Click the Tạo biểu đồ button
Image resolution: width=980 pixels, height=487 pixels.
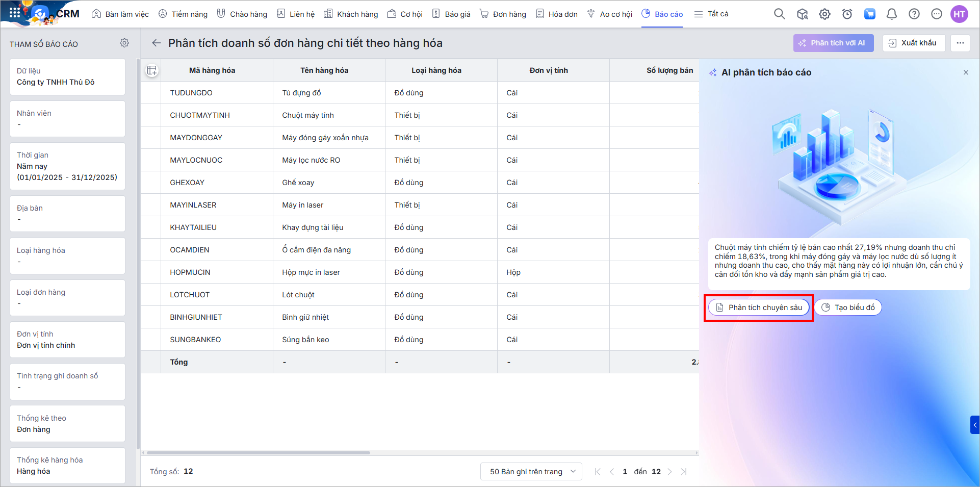tap(848, 307)
